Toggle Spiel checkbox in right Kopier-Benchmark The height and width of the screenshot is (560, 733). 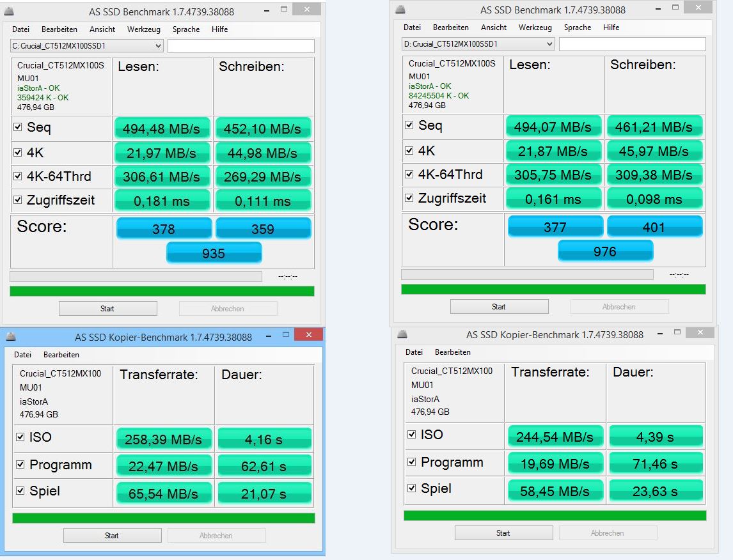coord(411,488)
